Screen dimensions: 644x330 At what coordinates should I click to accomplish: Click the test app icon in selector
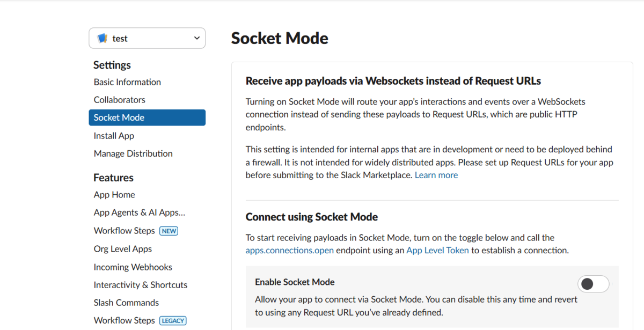coord(102,38)
